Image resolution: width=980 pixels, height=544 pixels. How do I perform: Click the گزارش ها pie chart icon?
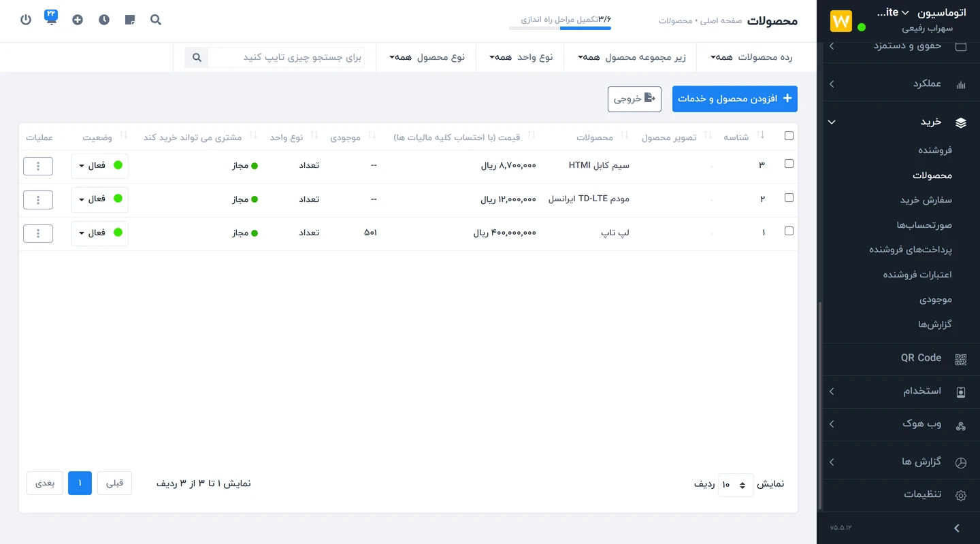tap(961, 462)
